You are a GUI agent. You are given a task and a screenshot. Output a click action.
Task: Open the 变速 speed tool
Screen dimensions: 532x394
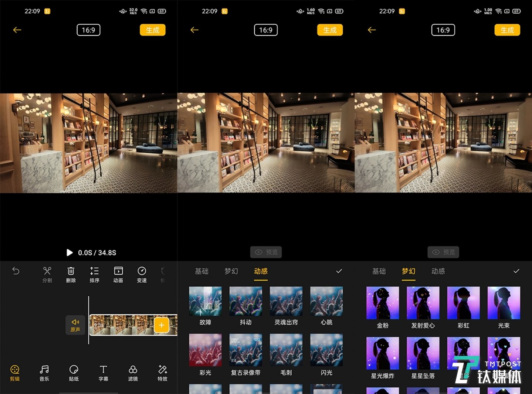[142, 274]
